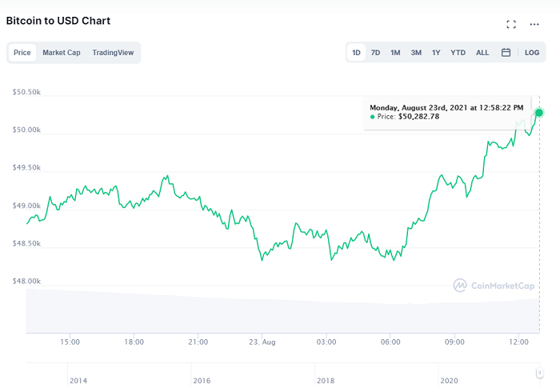This screenshot has width=560, height=392.
Task: Expand the chart to fullscreen
Action: click(x=511, y=24)
